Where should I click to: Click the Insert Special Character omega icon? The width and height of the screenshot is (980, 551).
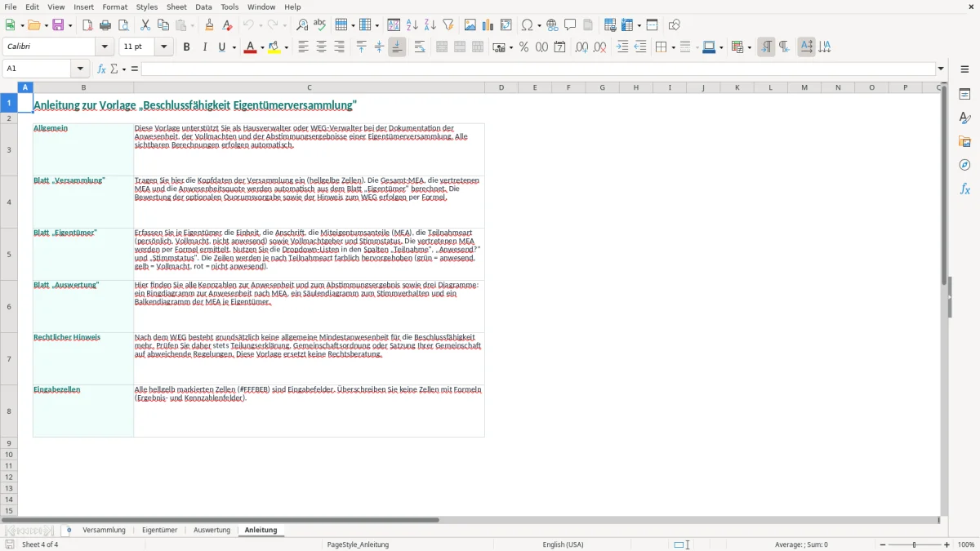click(x=527, y=25)
